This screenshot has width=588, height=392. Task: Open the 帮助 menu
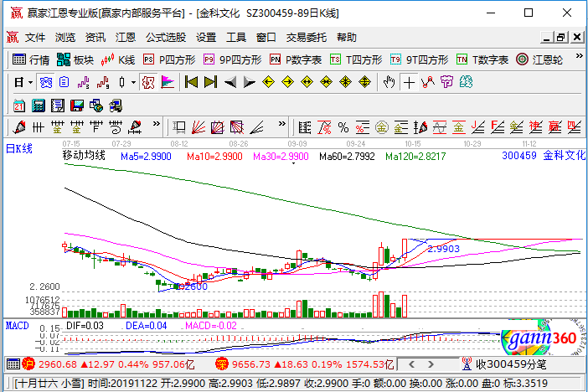click(x=347, y=38)
